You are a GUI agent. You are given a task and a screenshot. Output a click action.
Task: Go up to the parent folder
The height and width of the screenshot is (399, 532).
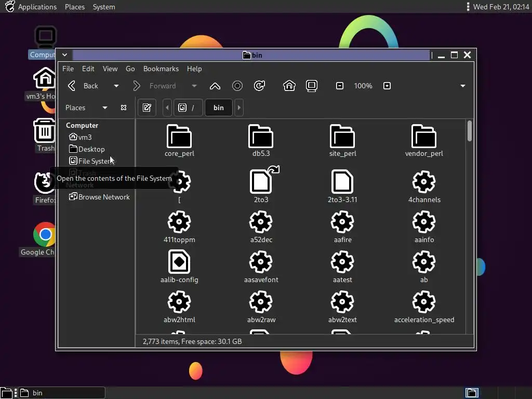215,86
